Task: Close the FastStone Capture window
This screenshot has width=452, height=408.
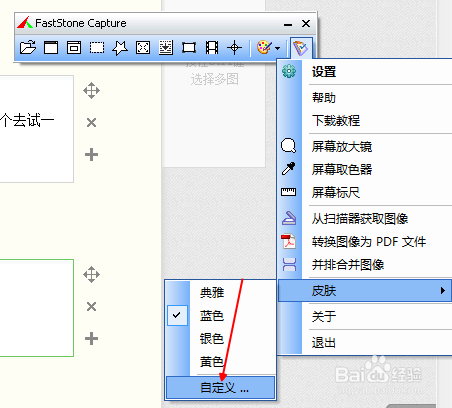Action: pos(306,24)
